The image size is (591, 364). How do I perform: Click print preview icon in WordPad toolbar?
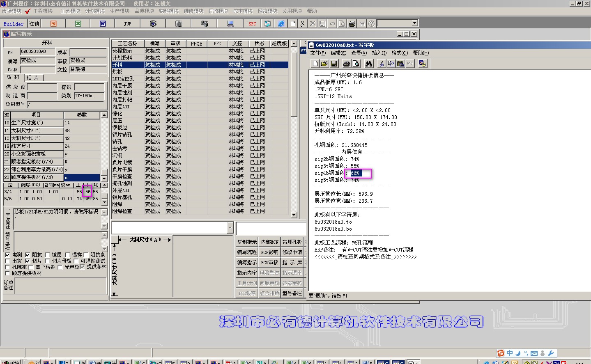pyautogui.click(x=356, y=64)
